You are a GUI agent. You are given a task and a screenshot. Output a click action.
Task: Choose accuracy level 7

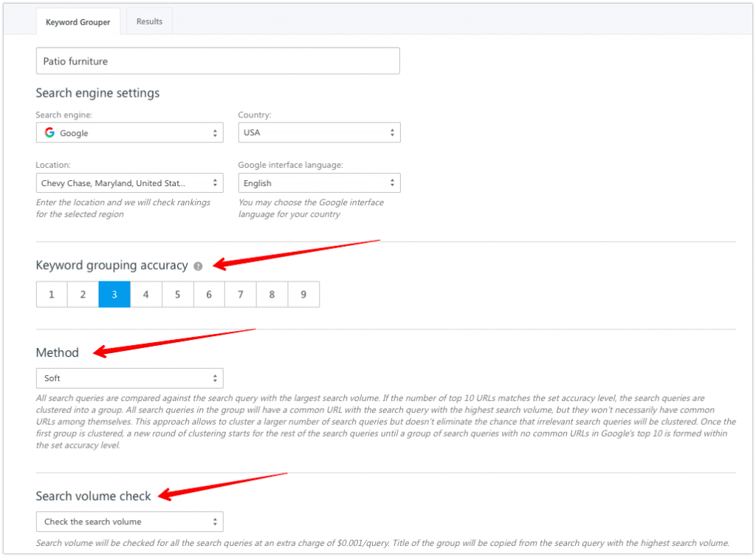(241, 294)
